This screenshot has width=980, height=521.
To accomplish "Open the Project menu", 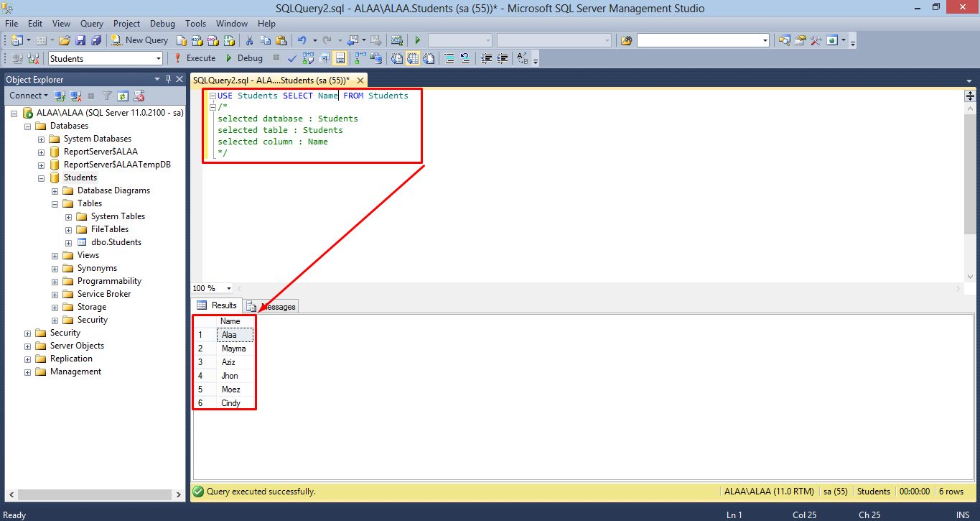I will click(x=126, y=24).
